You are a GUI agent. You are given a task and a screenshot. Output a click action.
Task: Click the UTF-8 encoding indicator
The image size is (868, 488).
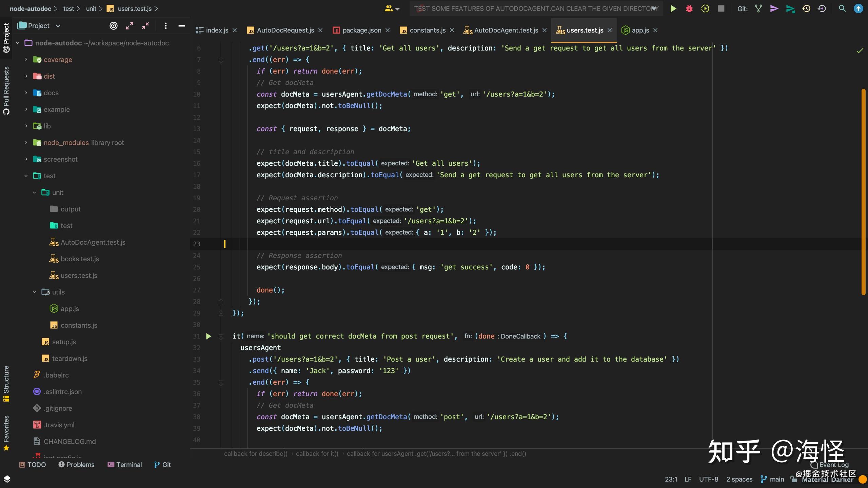[708, 479]
